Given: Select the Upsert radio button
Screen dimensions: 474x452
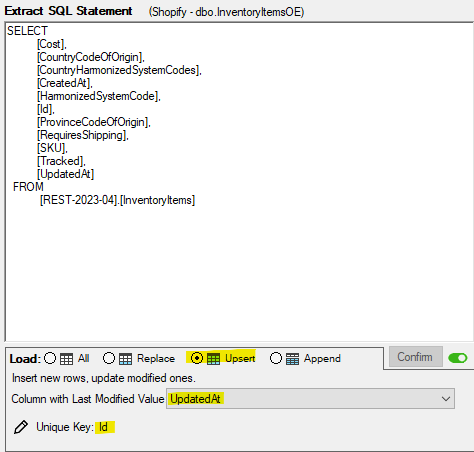Looking at the screenshot, I should (x=197, y=358).
